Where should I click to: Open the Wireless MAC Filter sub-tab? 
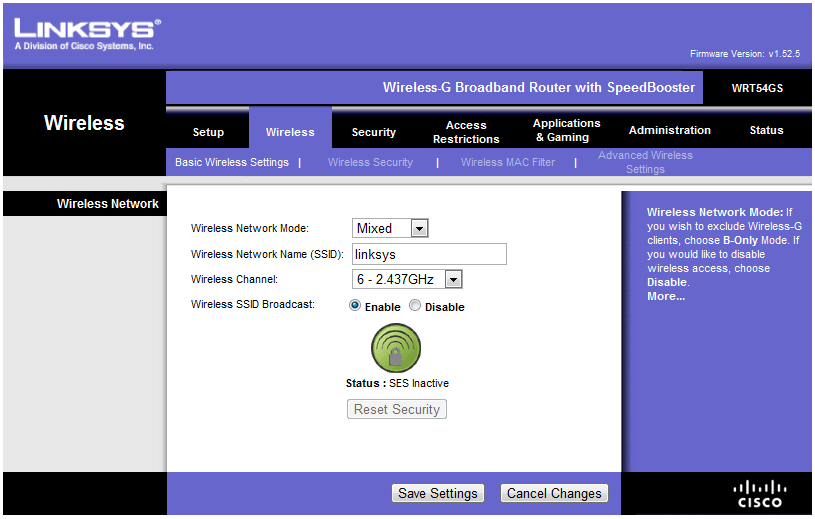click(x=508, y=162)
